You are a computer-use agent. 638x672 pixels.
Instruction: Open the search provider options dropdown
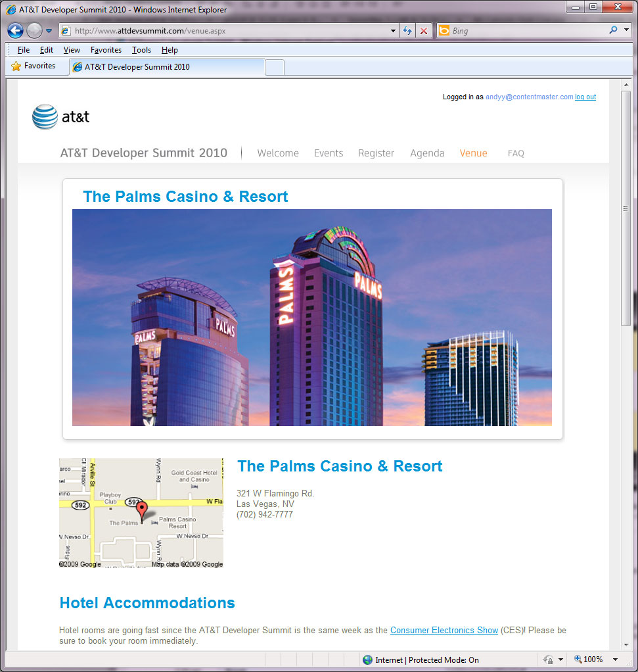click(626, 30)
